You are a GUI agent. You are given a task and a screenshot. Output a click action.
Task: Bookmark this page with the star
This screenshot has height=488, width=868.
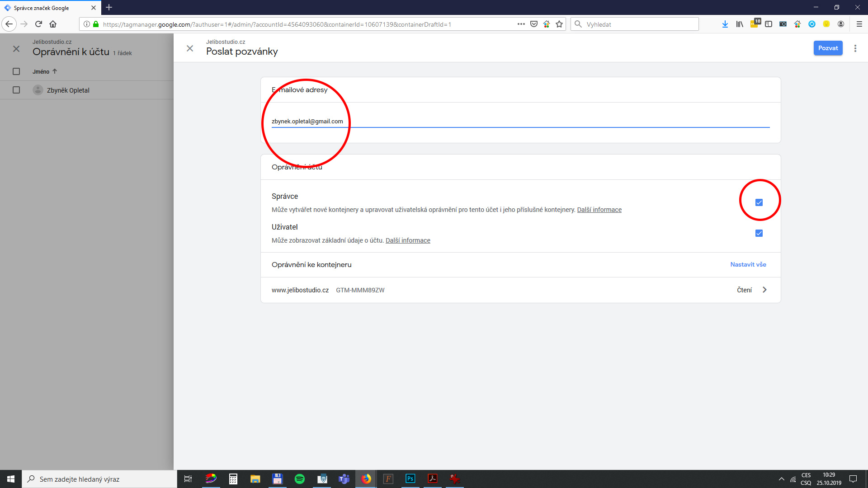click(559, 24)
